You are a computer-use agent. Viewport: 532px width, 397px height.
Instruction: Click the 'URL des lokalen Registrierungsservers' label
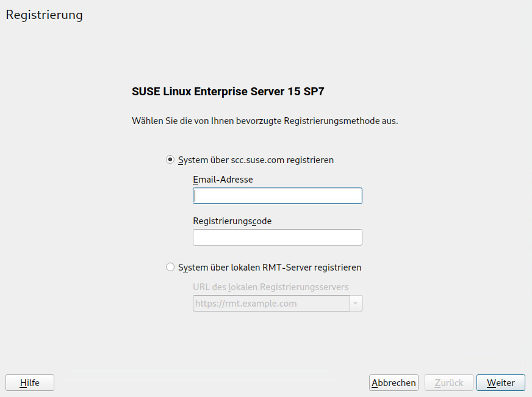click(x=271, y=287)
